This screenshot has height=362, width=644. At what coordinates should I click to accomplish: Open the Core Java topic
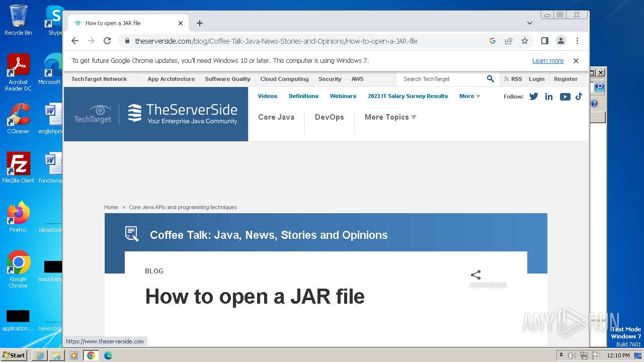click(276, 117)
